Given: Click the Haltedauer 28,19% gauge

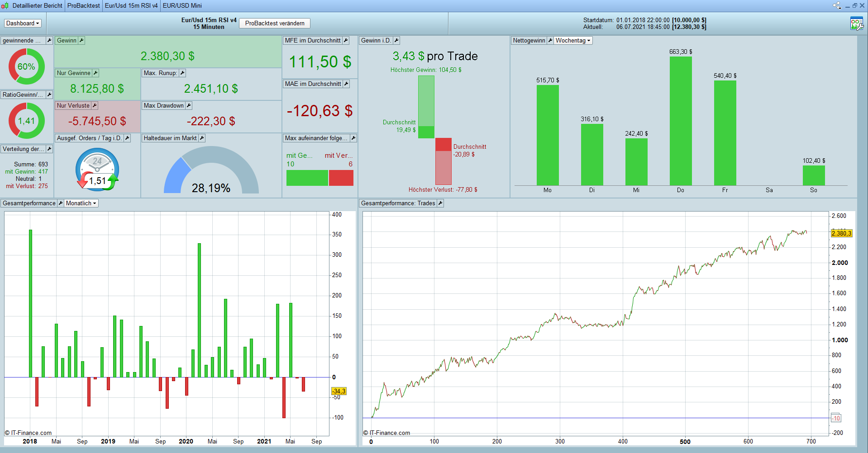Looking at the screenshot, I should click(x=211, y=171).
